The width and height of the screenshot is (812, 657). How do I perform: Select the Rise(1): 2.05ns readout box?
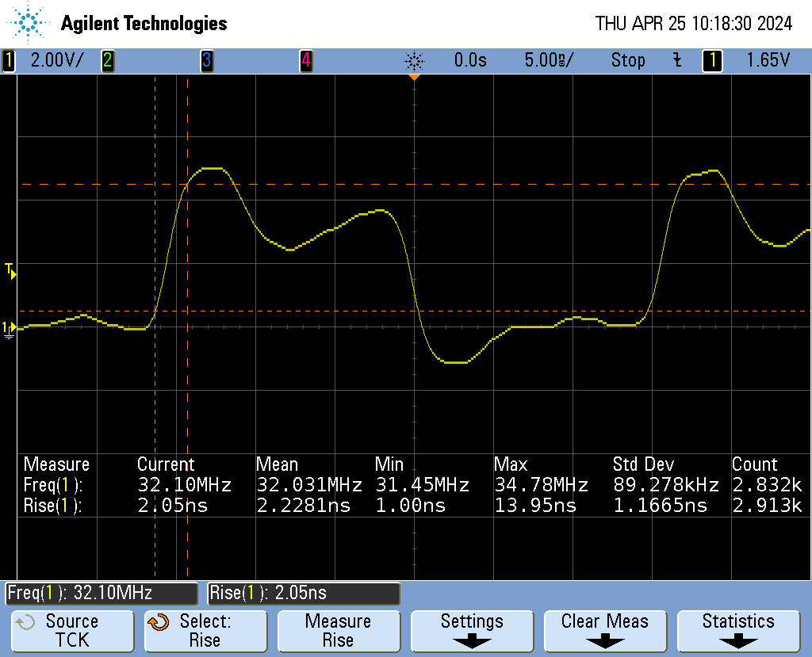304,593
